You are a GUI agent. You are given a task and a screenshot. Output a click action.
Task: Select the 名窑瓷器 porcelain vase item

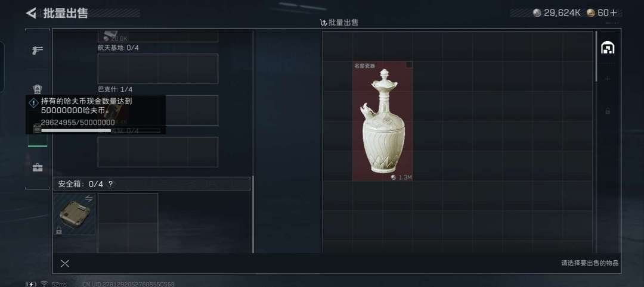pos(383,121)
